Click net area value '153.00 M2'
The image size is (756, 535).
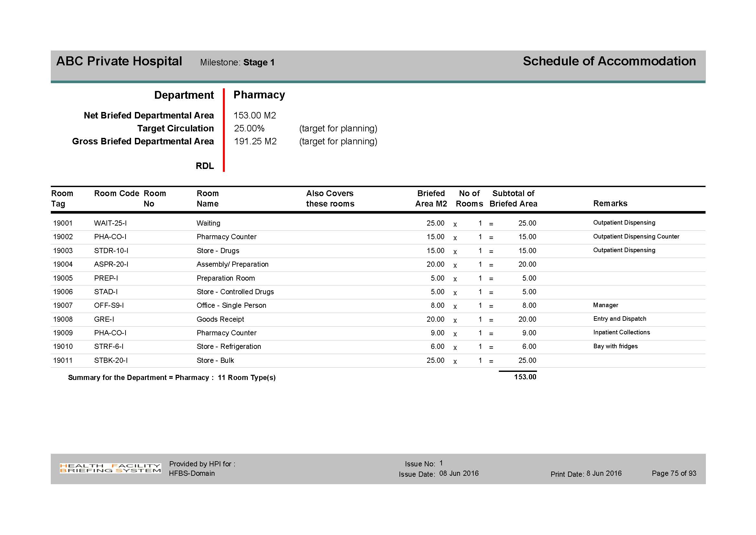click(x=255, y=115)
